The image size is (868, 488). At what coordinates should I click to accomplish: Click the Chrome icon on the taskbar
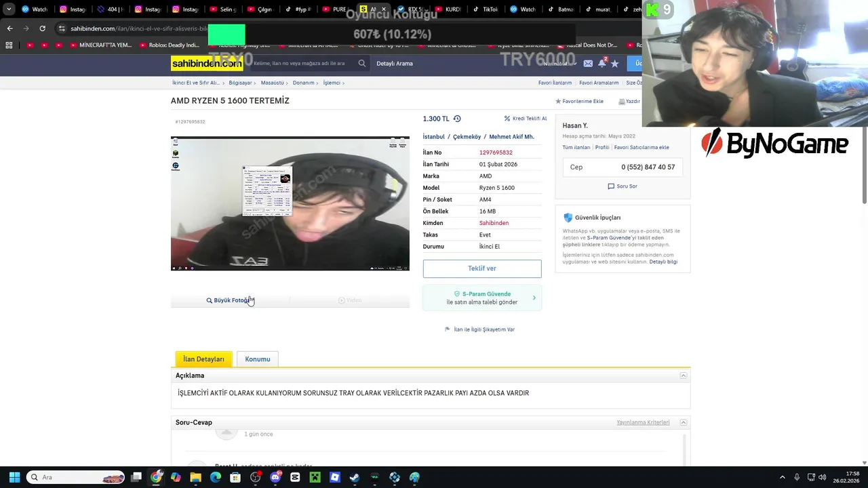tap(157, 477)
